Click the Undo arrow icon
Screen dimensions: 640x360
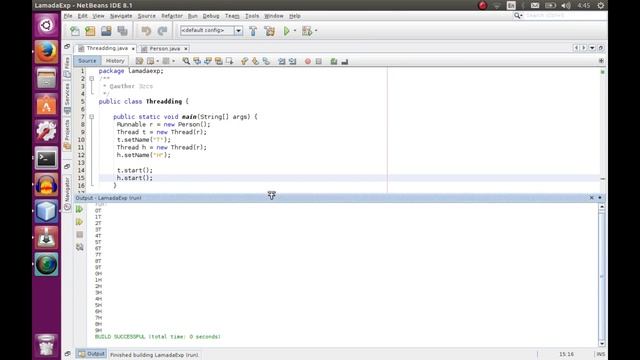pyautogui.click(x=146, y=31)
